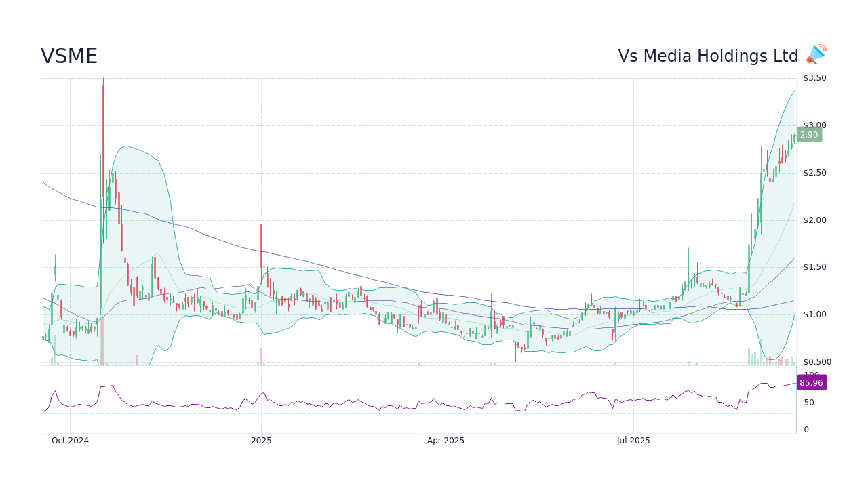Image resolution: width=868 pixels, height=488 pixels.
Task: Click the 2025 label on the date axis
Action: pos(260,441)
